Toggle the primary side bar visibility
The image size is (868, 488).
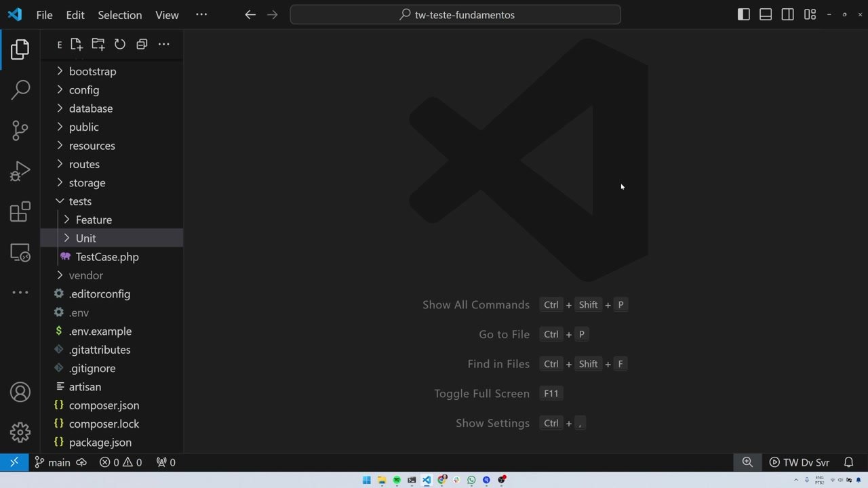point(744,14)
